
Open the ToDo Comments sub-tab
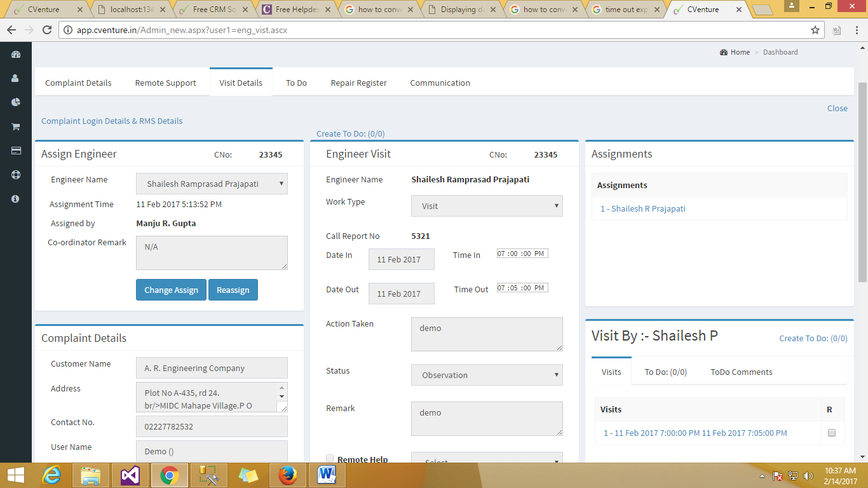(x=741, y=372)
